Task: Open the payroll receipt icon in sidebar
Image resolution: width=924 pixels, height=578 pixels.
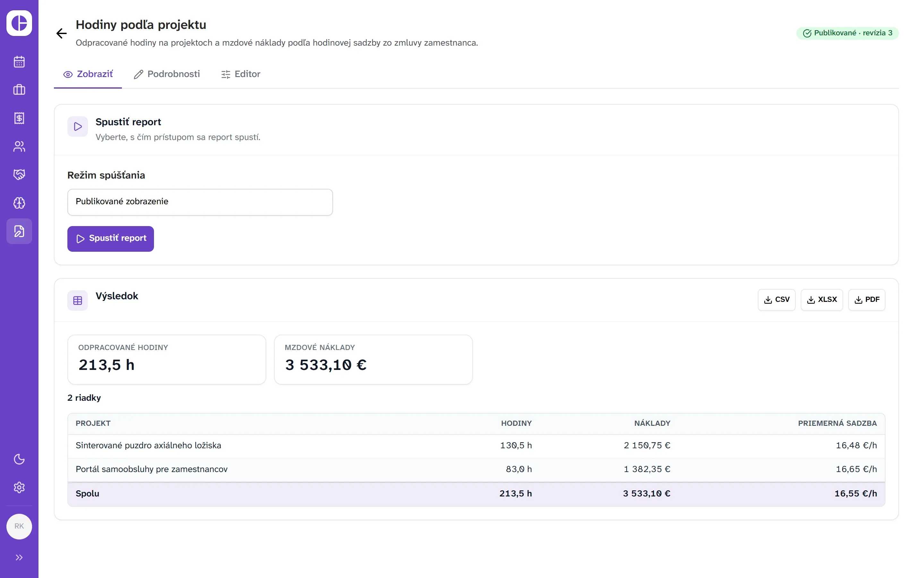Action: [19, 118]
